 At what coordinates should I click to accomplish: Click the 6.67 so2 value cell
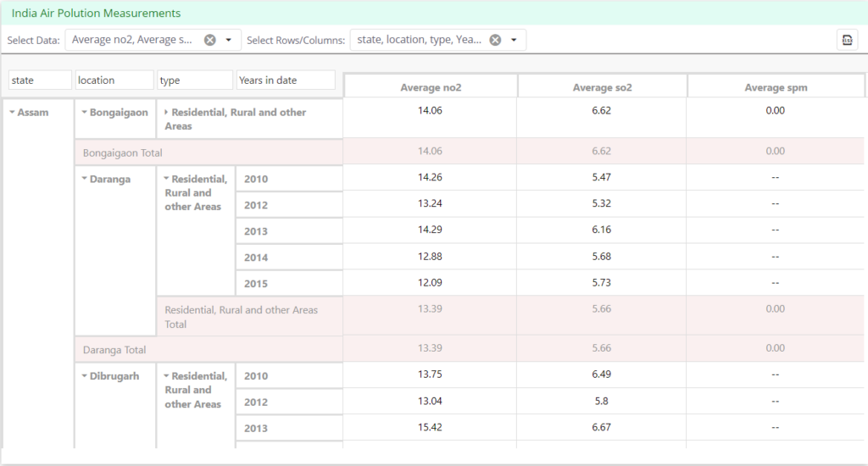601,427
